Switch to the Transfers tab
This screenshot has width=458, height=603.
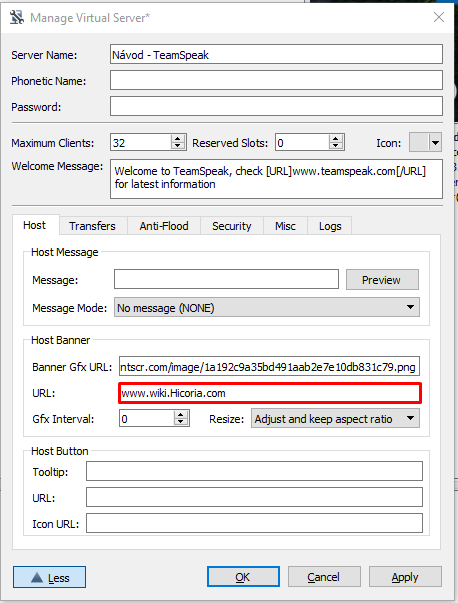click(92, 226)
